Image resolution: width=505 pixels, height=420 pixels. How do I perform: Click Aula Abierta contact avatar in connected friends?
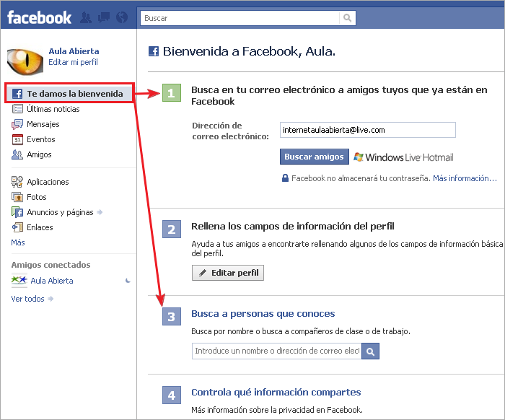click(19, 280)
